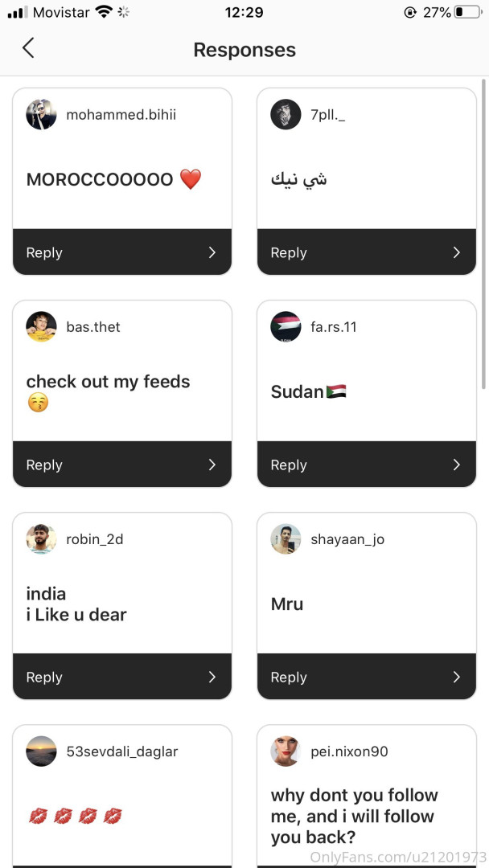Open username link pei.nixon90

(x=349, y=751)
